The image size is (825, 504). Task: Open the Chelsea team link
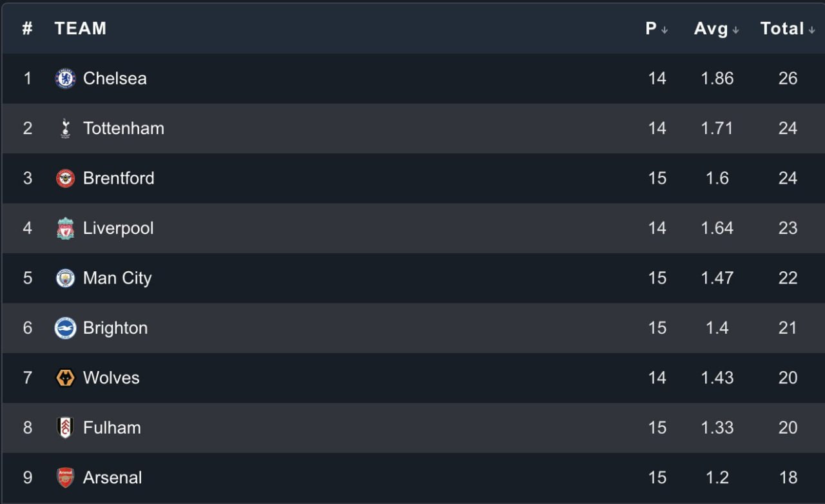tap(115, 79)
